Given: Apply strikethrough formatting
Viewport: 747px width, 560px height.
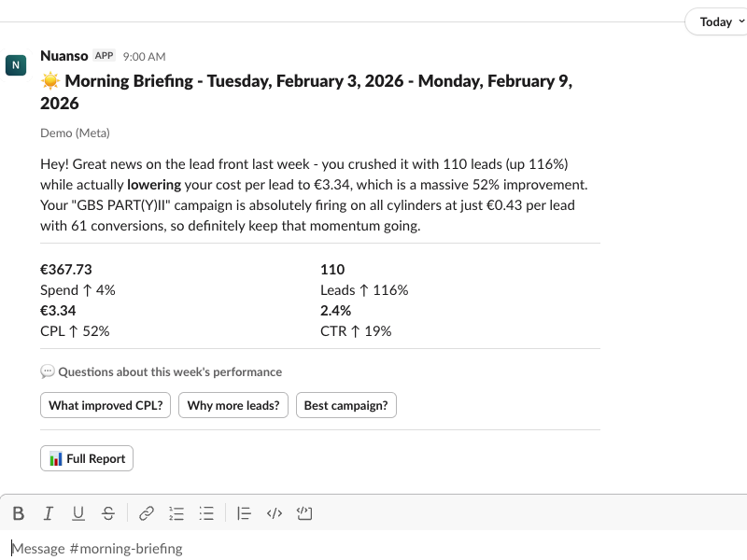Looking at the screenshot, I should click(x=108, y=512).
